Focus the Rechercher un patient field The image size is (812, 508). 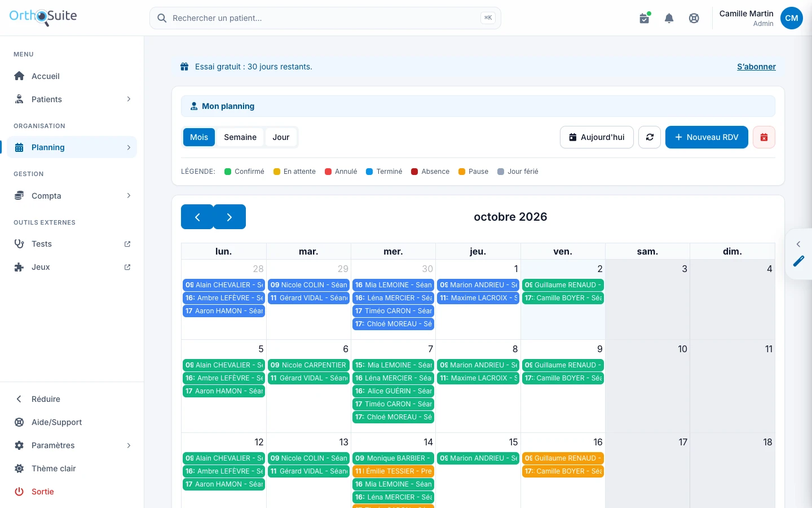325,18
